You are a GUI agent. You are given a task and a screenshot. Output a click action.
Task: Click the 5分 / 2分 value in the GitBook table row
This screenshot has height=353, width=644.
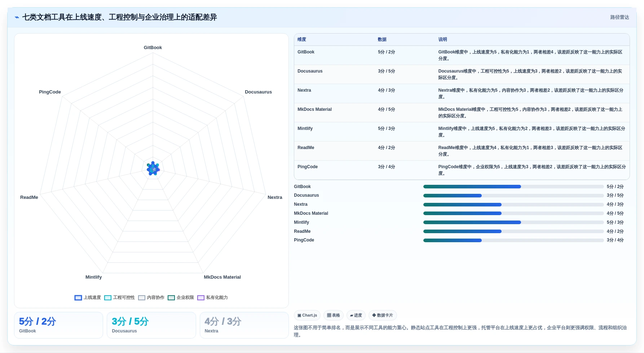[387, 52]
